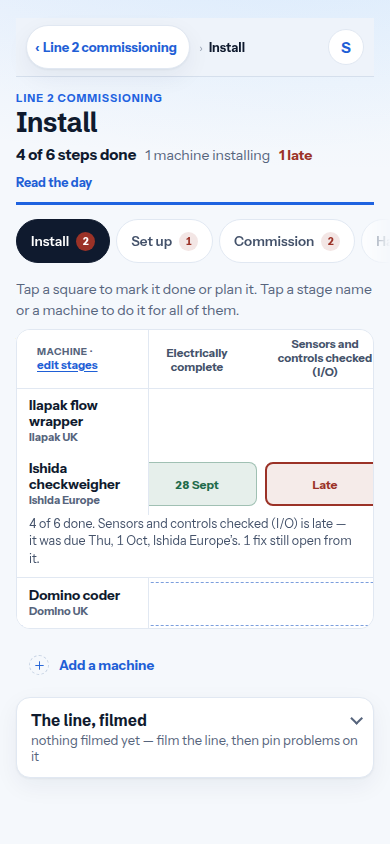The image size is (390, 844).
Task: Go back to Line 2 commissioning
Action: coord(108,47)
